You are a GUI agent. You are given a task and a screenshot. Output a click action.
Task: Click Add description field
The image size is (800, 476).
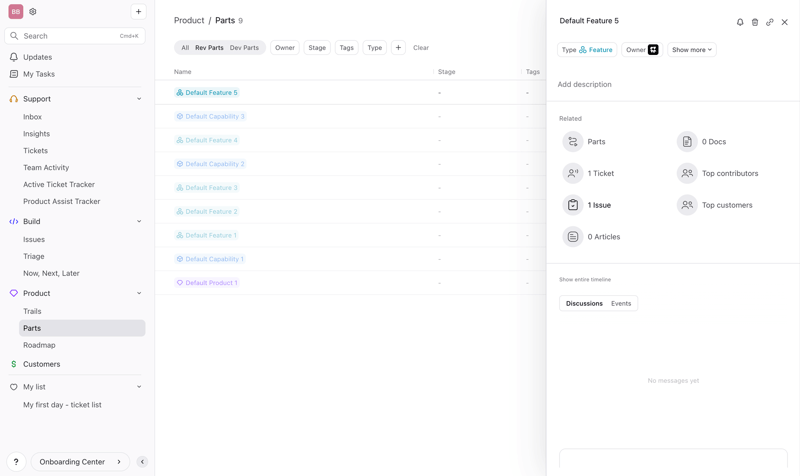pos(584,84)
